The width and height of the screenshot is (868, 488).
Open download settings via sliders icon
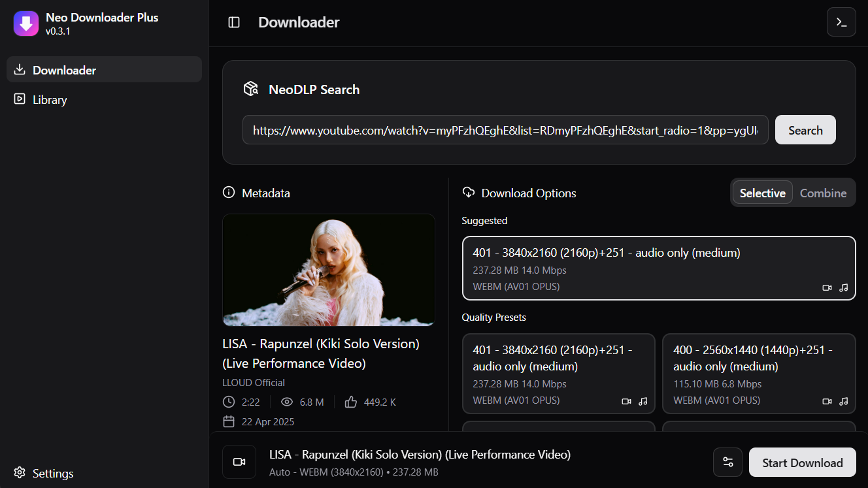(x=727, y=462)
